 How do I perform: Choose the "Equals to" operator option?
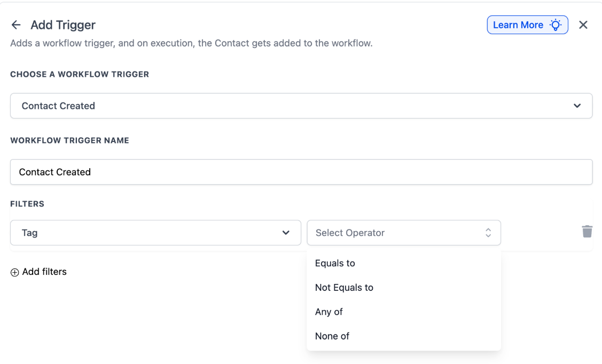(x=335, y=263)
